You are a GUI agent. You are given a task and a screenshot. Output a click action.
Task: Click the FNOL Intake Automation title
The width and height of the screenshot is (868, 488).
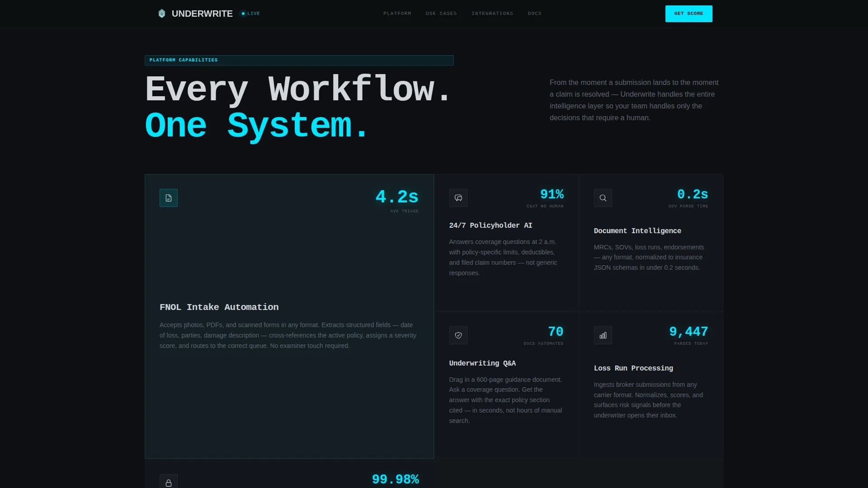pyautogui.click(x=219, y=307)
